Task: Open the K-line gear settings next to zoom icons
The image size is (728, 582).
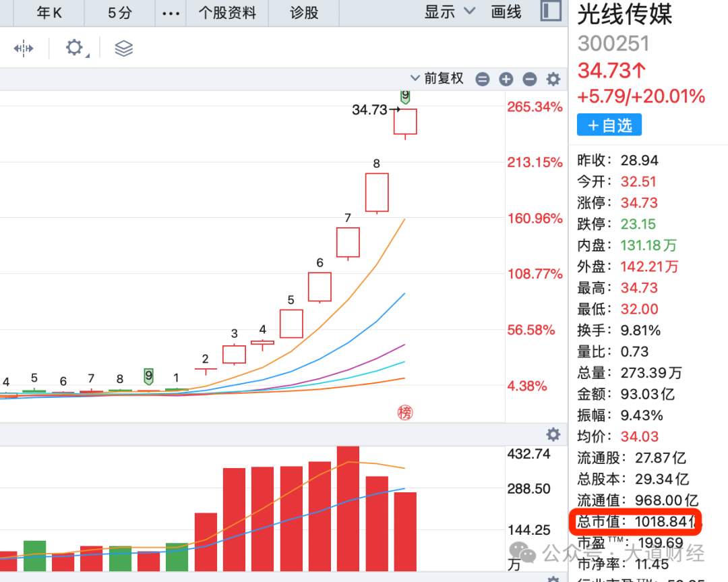Action: click(553, 79)
